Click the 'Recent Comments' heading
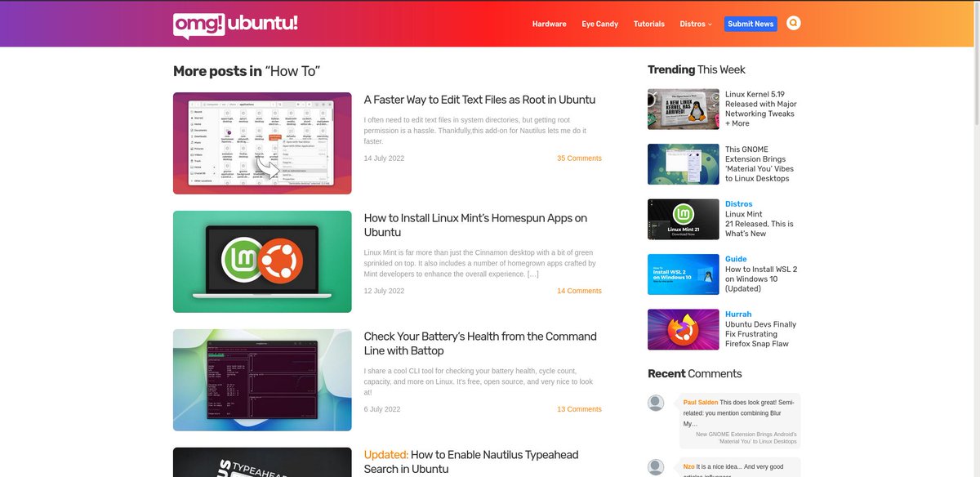Screen dimensions: 980x477 tap(695, 373)
